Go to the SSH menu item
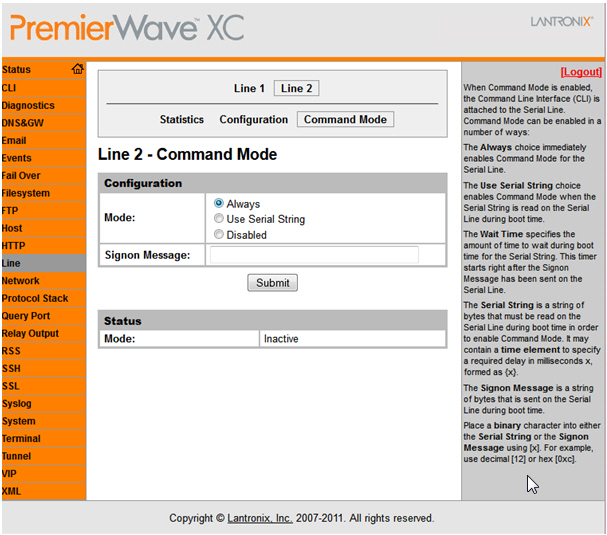The width and height of the screenshot is (607, 535). pos(11,369)
